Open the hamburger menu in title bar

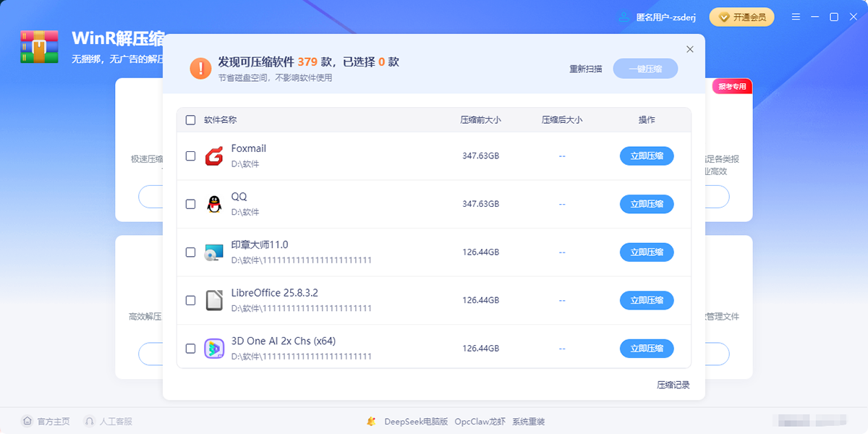[x=796, y=17]
